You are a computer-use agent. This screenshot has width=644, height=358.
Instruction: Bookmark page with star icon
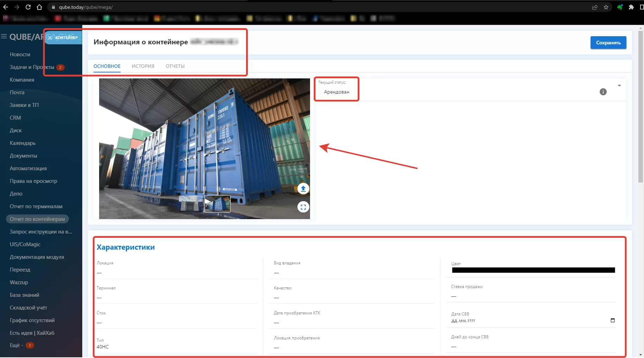(x=606, y=7)
